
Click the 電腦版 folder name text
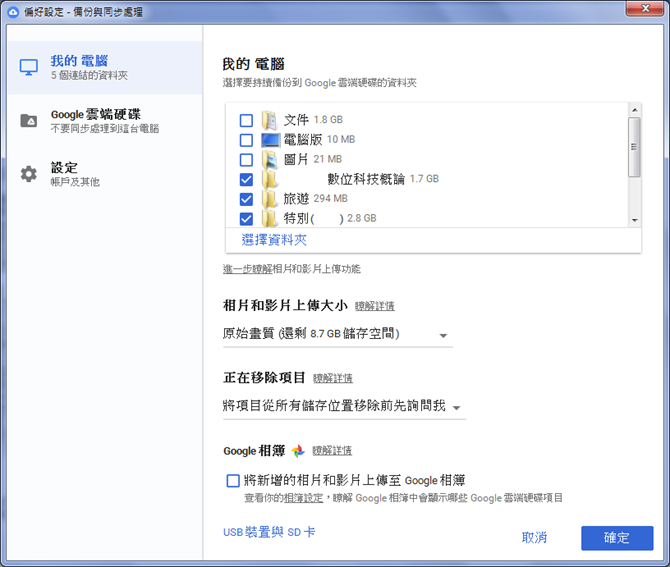(x=303, y=139)
